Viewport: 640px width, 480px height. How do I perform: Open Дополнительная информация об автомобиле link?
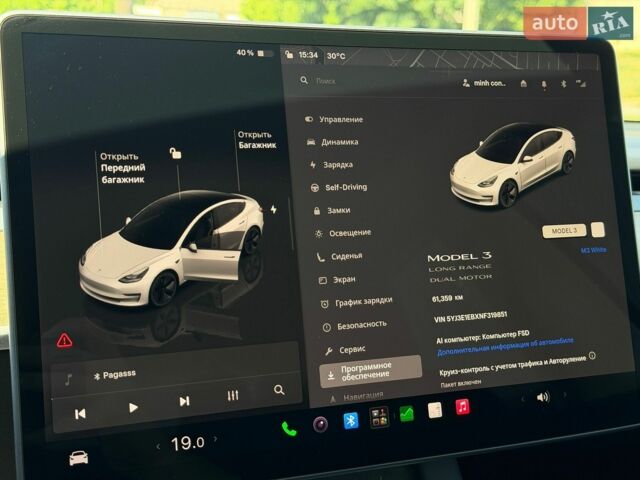click(505, 346)
